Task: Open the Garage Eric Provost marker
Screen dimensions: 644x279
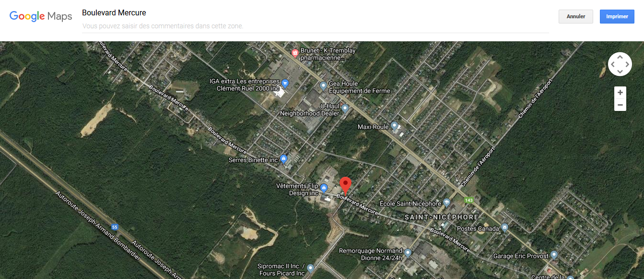Action: coord(554,255)
